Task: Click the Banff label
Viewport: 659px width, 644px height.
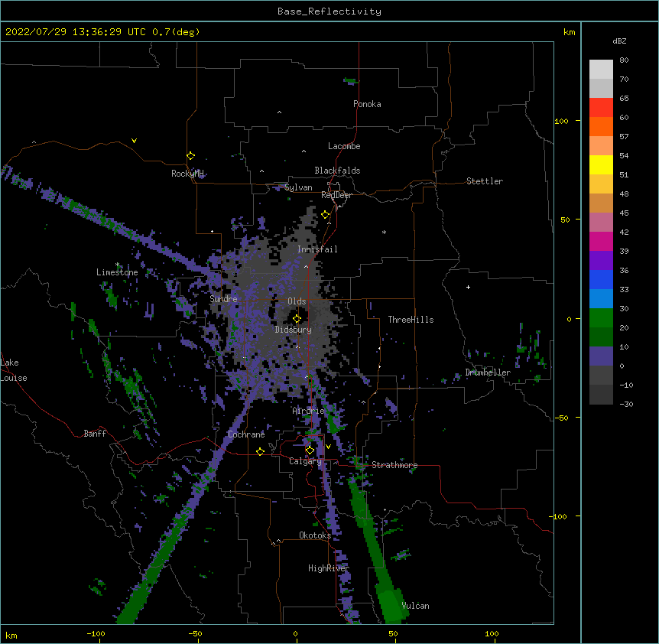Action: click(x=95, y=434)
